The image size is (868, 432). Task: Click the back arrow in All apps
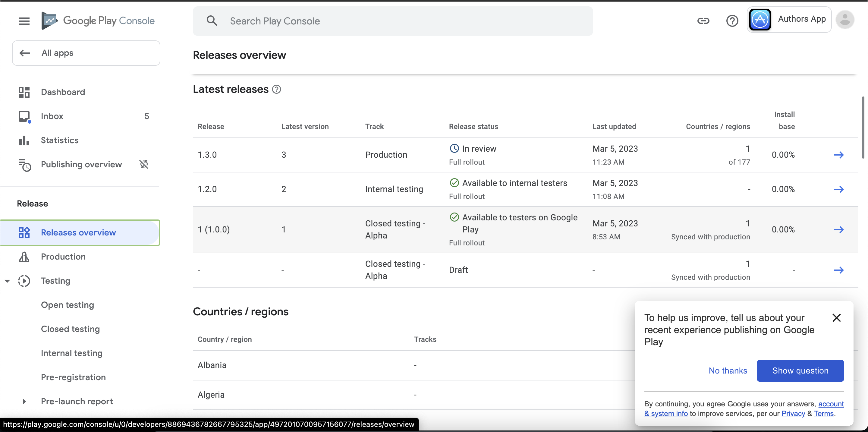pos(25,53)
